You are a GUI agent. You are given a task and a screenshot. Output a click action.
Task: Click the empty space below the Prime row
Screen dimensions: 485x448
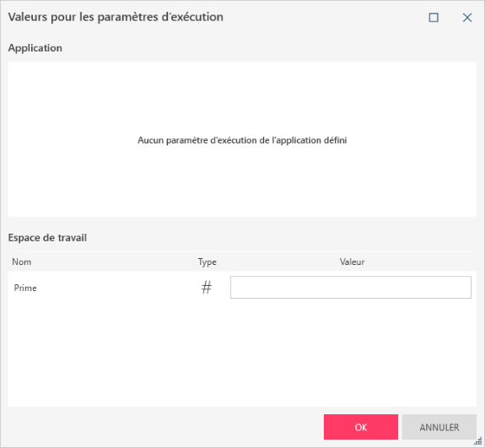242,354
